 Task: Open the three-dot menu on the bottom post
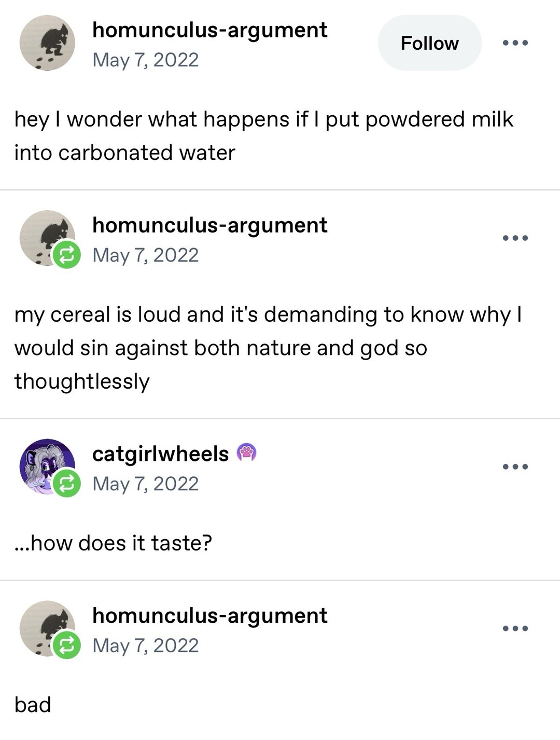[x=516, y=627]
